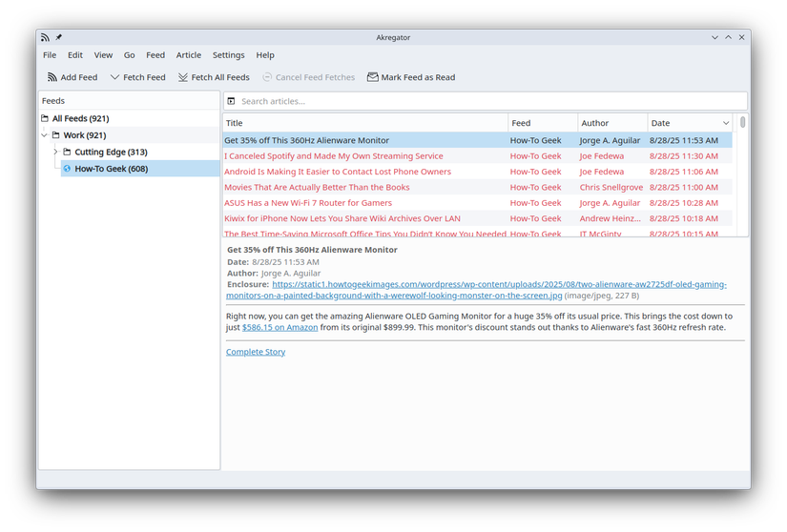Image resolution: width=787 pixels, height=532 pixels.
Task: Open the Article menu
Action: [x=188, y=55]
